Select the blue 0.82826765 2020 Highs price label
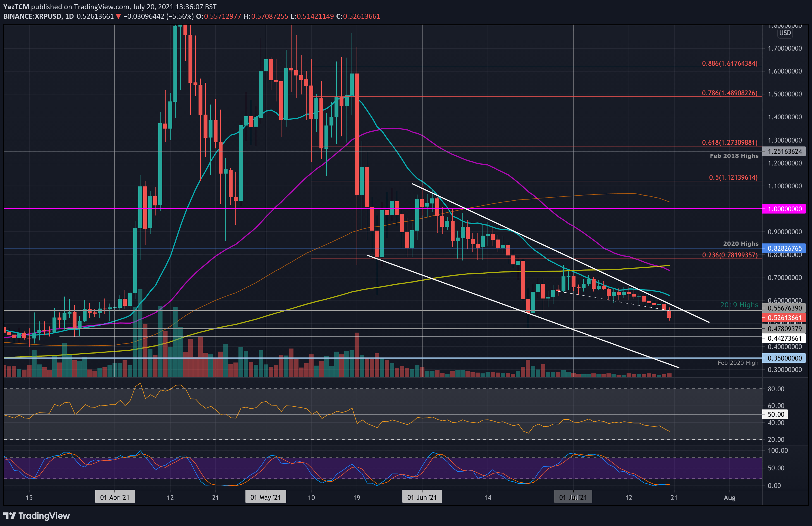 pos(784,248)
